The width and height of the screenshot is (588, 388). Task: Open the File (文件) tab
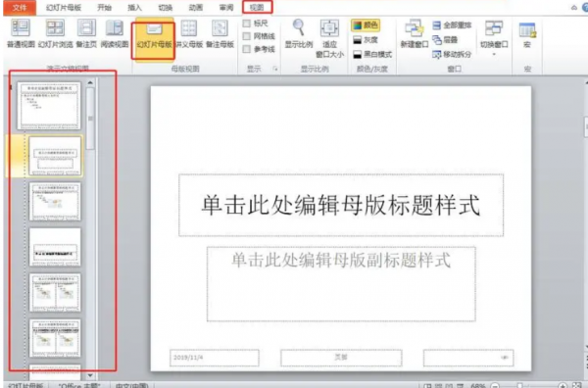click(x=20, y=7)
